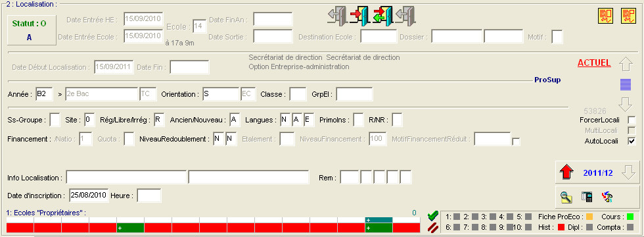Viewport: 644px width, 237px height.
Task: Click the Fiche ProEco orange indicator
Action: (x=589, y=217)
